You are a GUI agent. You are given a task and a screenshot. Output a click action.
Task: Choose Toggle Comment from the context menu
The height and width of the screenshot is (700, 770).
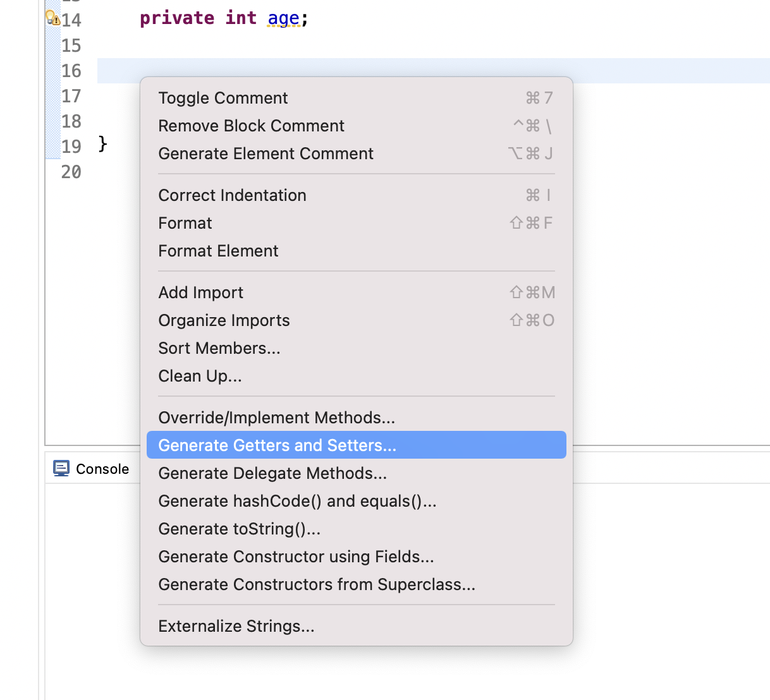(356, 98)
